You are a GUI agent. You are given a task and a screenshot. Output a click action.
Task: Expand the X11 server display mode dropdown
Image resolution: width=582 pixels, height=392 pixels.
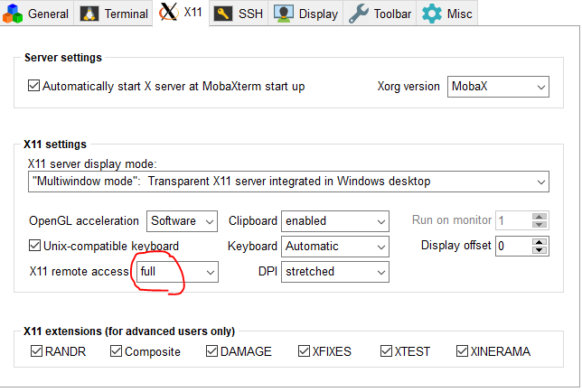pos(288,182)
